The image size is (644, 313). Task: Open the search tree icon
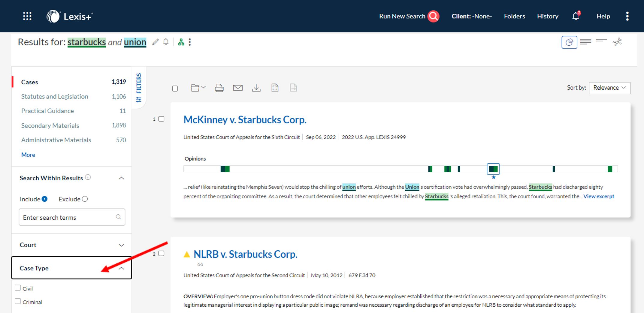click(181, 42)
